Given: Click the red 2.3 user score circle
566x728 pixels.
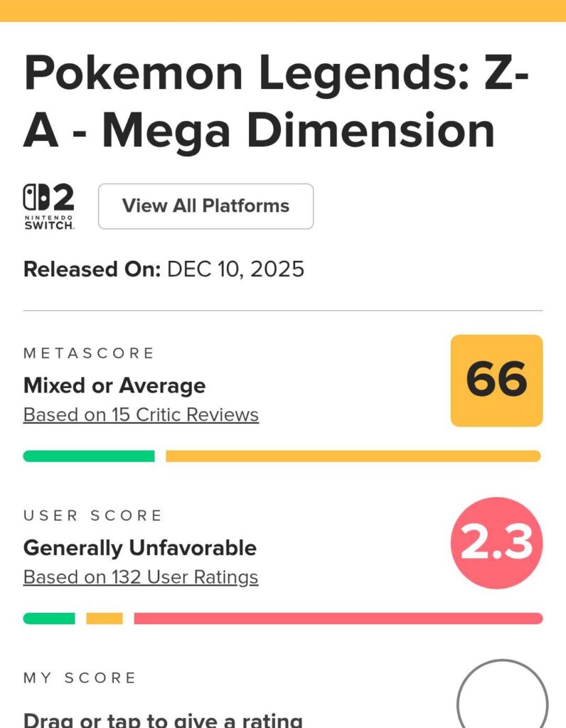Looking at the screenshot, I should (x=496, y=543).
